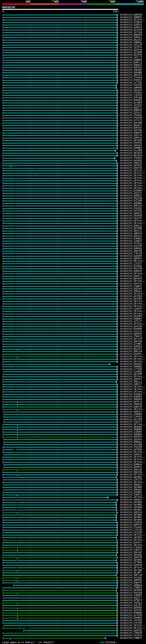Select label UniRef100_Q9CAV0
Image resolution: width=146 pixels, height=644 pixels.
[x=131, y=90]
